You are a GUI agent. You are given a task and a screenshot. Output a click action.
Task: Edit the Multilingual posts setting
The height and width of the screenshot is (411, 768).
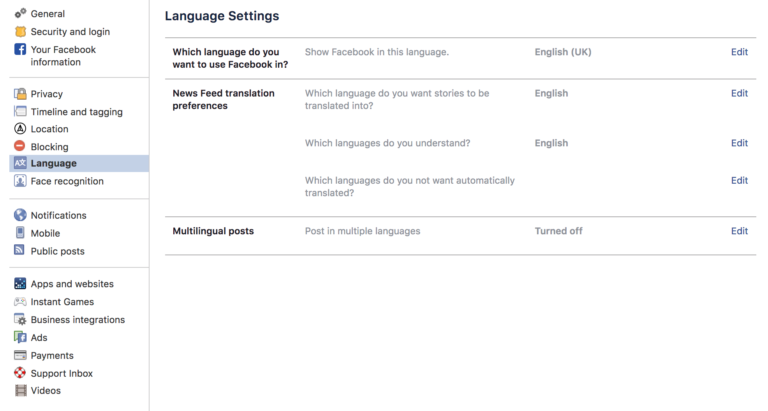[x=739, y=231]
